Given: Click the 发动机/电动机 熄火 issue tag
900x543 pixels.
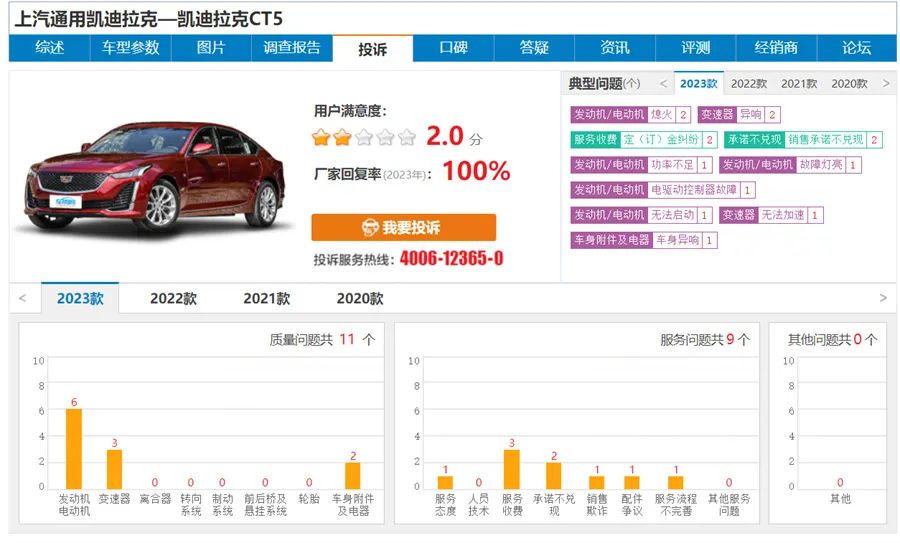Looking at the screenshot, I should [x=630, y=115].
